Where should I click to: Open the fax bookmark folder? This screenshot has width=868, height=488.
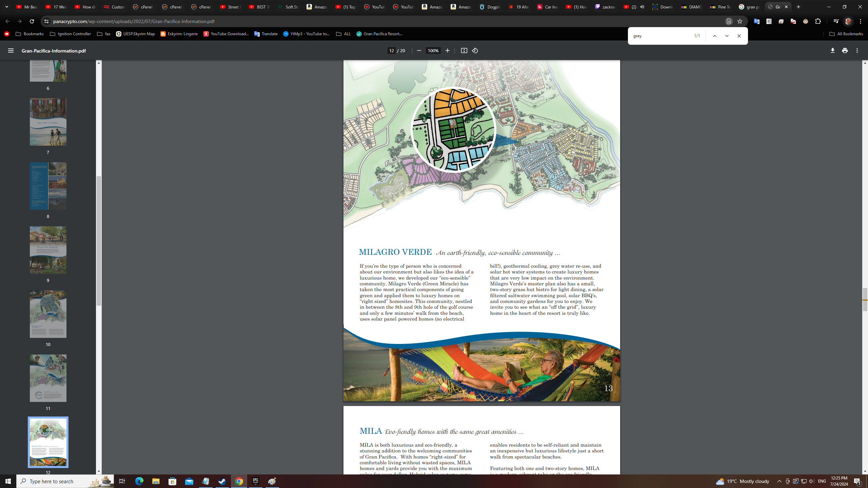point(103,34)
